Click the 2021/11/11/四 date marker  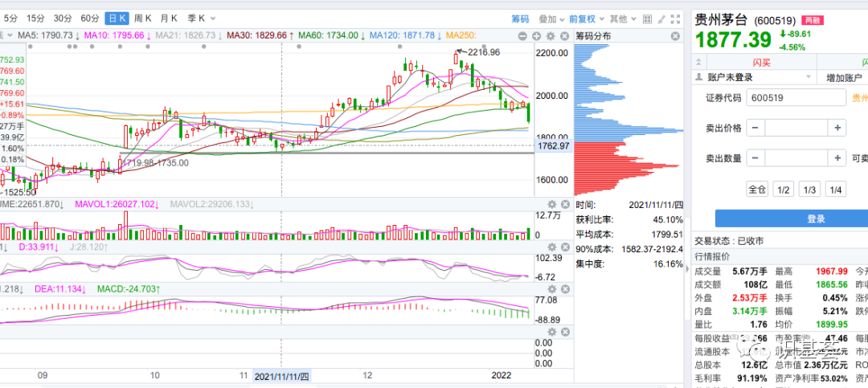tap(281, 376)
